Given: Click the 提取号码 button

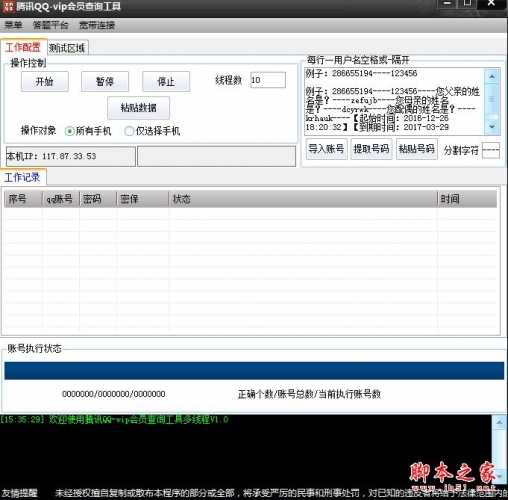Looking at the screenshot, I should click(371, 149).
